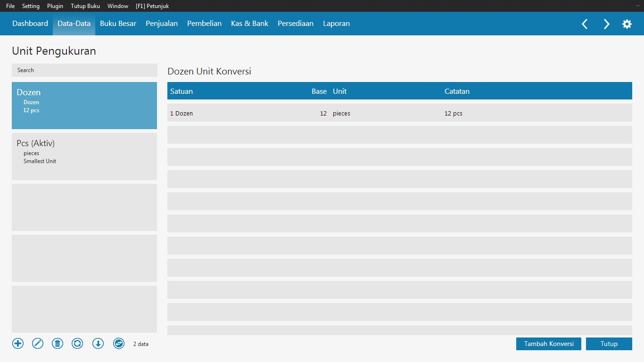Sort by the Base column header
The width and height of the screenshot is (644, 362).
point(319,91)
